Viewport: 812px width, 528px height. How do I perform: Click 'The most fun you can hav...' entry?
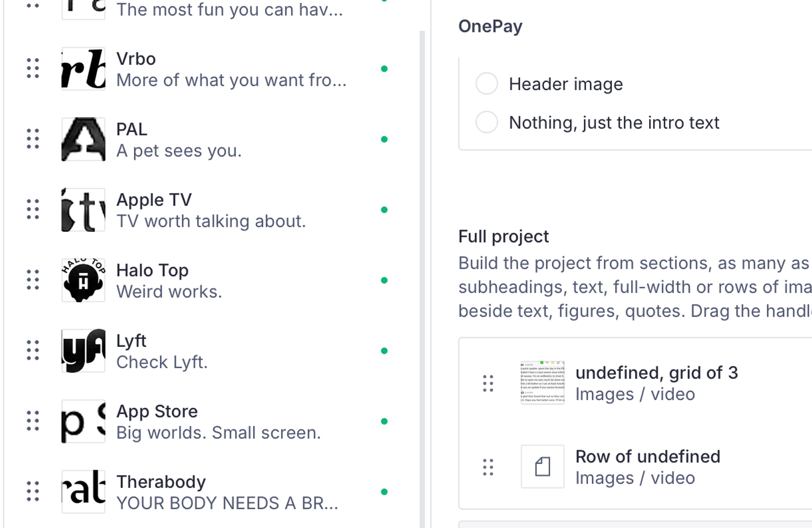click(x=229, y=10)
